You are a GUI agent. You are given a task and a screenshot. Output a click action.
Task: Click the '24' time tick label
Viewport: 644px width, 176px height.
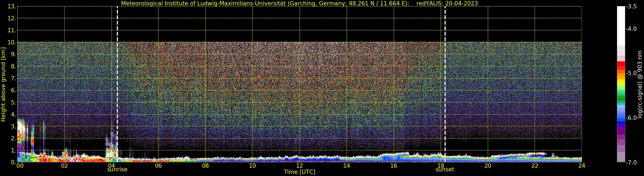pos(582,166)
